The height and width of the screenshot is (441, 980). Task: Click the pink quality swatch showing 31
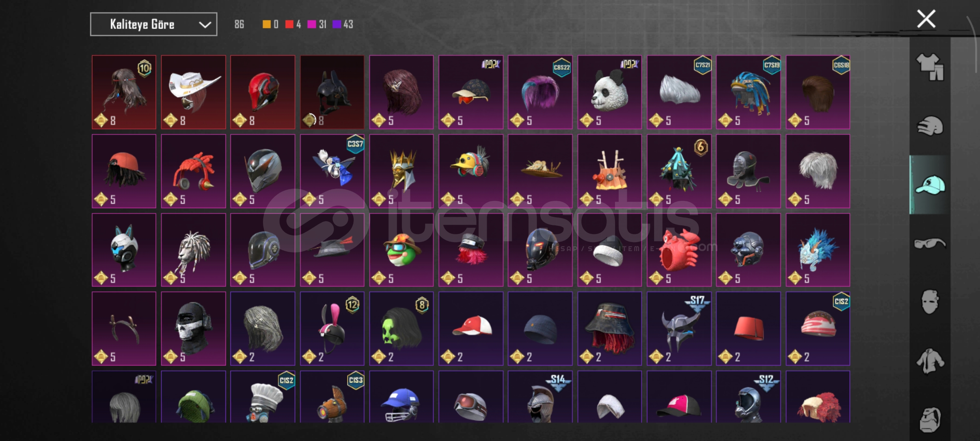(x=312, y=24)
